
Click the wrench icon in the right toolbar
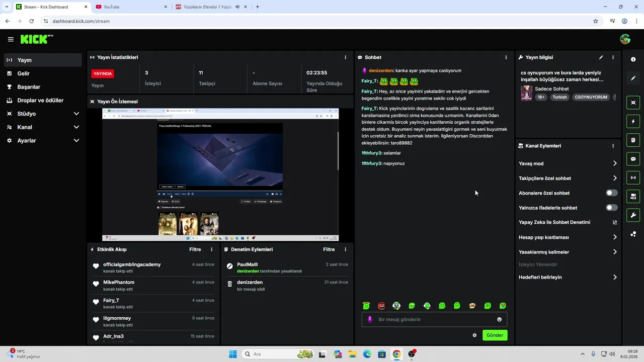click(633, 215)
